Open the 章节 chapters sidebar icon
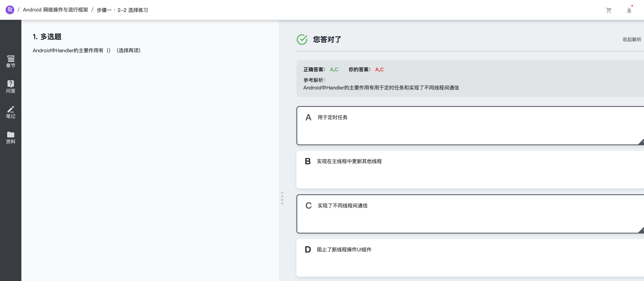This screenshot has width=644, height=281. pyautogui.click(x=11, y=61)
